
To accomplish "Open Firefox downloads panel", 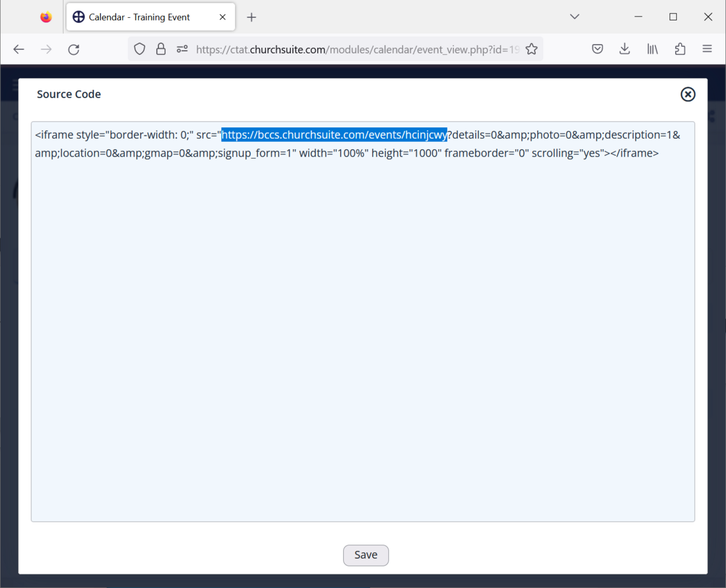I will (625, 48).
